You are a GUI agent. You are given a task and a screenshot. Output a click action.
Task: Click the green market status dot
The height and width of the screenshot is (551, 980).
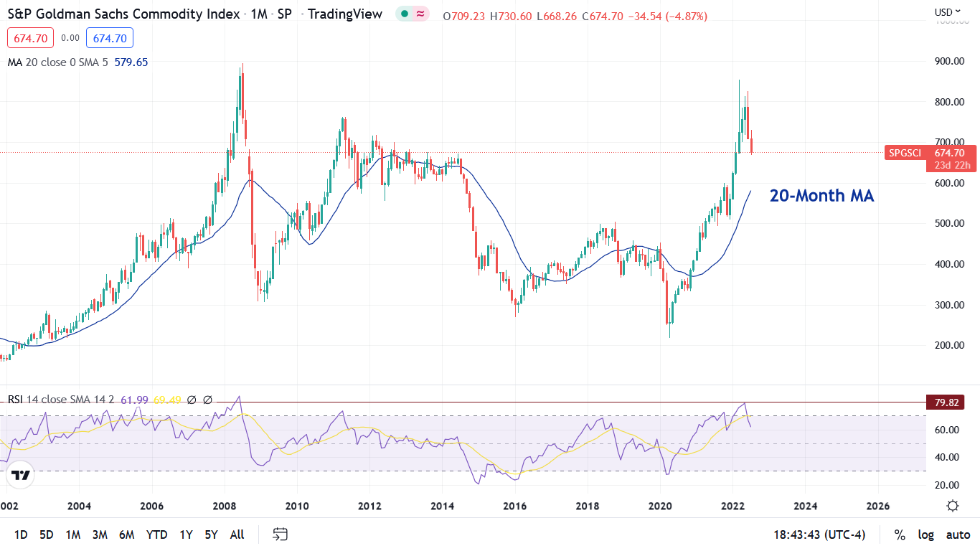(x=405, y=14)
